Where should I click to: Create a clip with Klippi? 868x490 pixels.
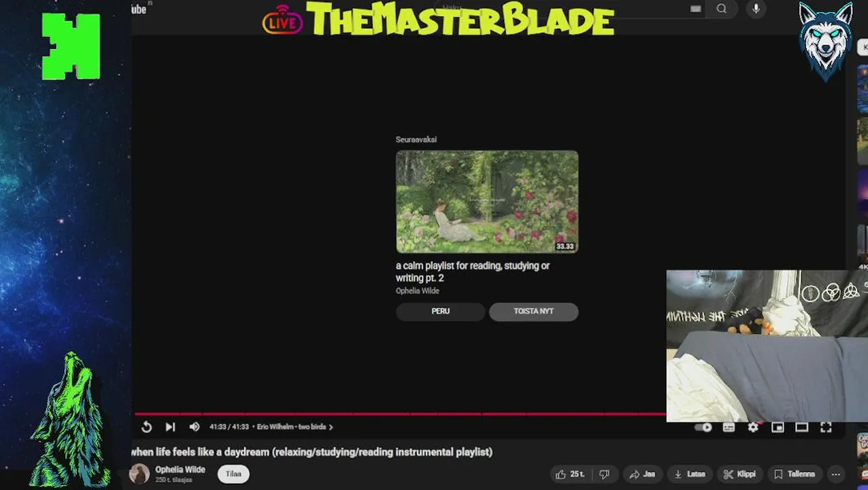(739, 474)
